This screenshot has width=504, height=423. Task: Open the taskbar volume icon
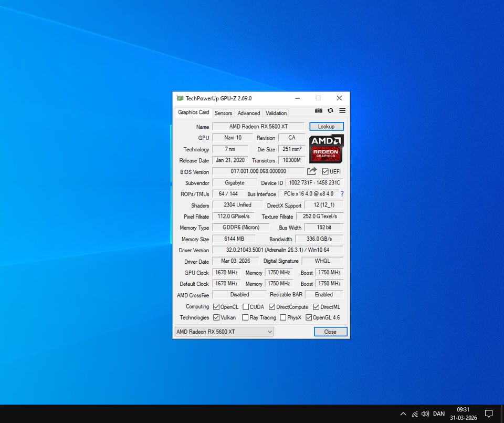[x=425, y=414]
